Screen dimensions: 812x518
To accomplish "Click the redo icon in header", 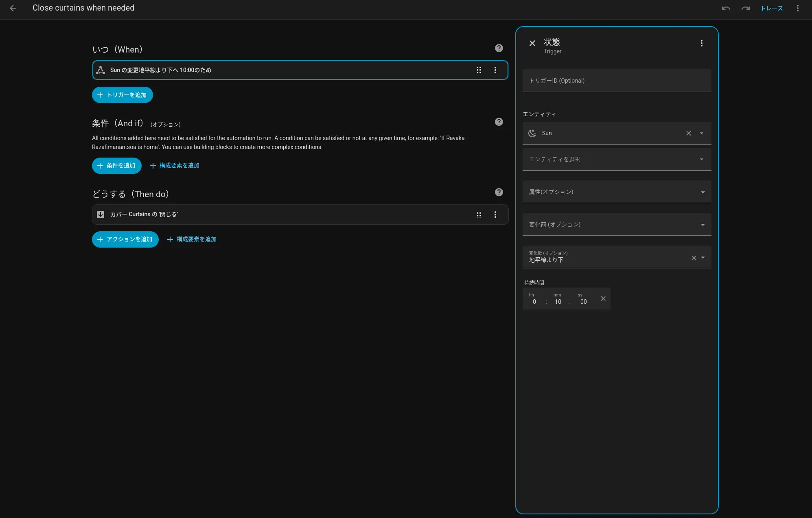I will [x=745, y=8].
